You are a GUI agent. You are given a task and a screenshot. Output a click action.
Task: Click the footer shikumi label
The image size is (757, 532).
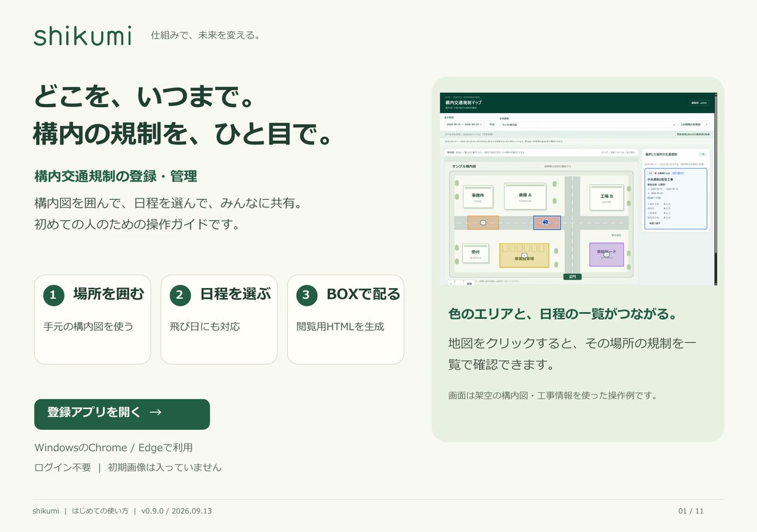[46, 511]
